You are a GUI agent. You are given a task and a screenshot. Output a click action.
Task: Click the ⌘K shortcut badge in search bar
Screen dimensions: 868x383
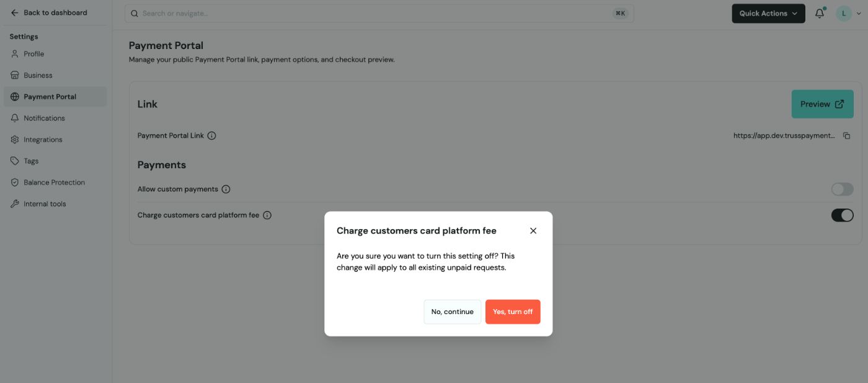[620, 13]
